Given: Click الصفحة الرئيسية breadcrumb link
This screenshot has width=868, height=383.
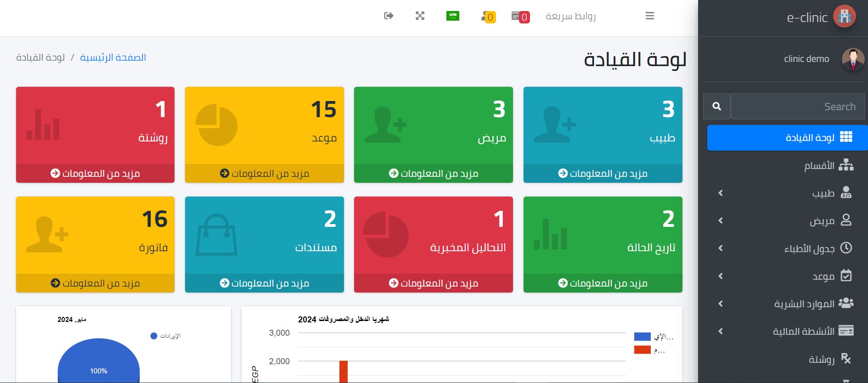Looking at the screenshot, I should click(113, 57).
